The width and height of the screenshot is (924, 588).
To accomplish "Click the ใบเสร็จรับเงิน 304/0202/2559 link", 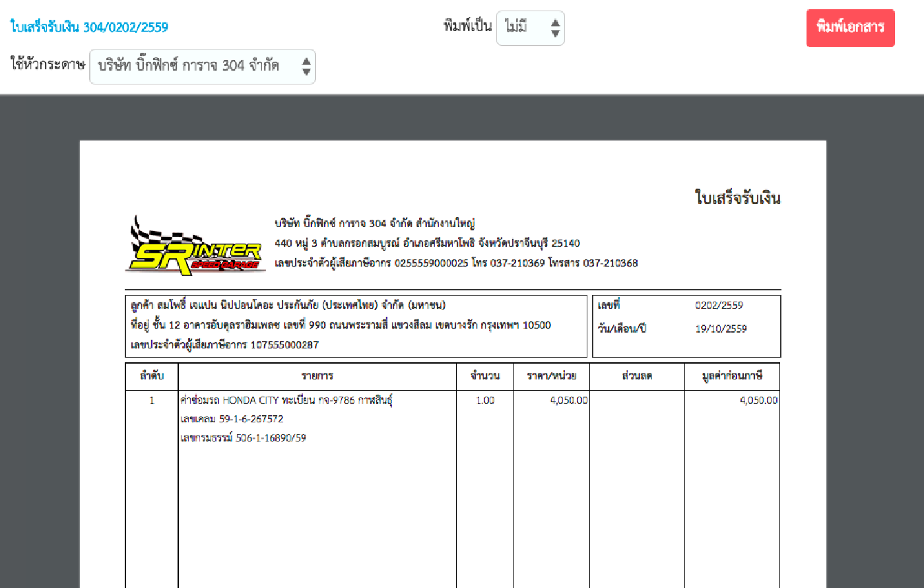I will pyautogui.click(x=89, y=27).
